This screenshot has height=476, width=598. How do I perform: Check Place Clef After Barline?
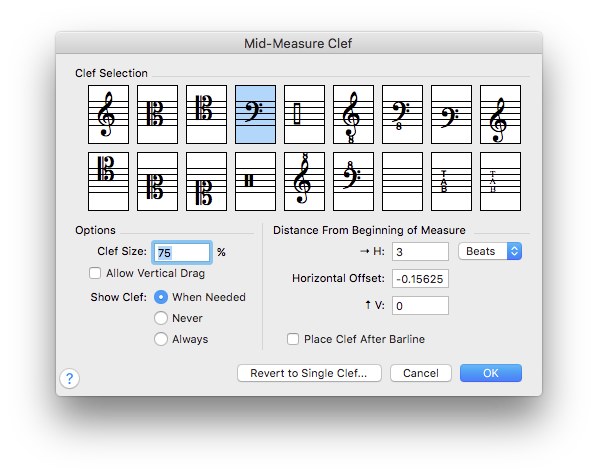(x=293, y=339)
